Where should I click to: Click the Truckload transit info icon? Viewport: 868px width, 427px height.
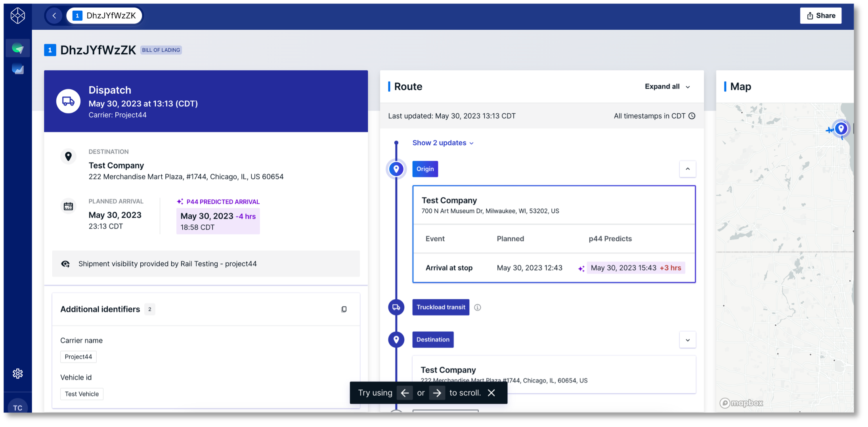coord(478,308)
